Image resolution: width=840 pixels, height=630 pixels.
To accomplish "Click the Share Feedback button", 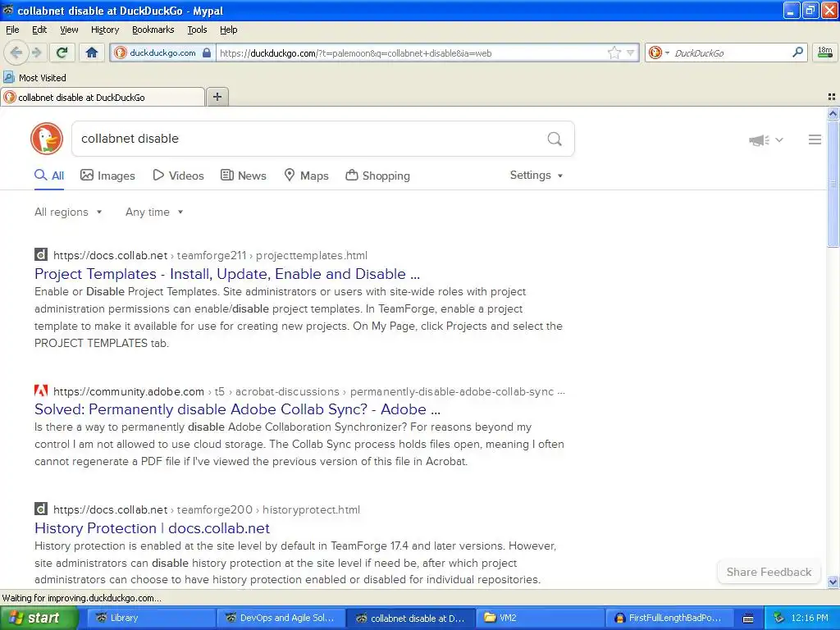I will pyautogui.click(x=769, y=572).
